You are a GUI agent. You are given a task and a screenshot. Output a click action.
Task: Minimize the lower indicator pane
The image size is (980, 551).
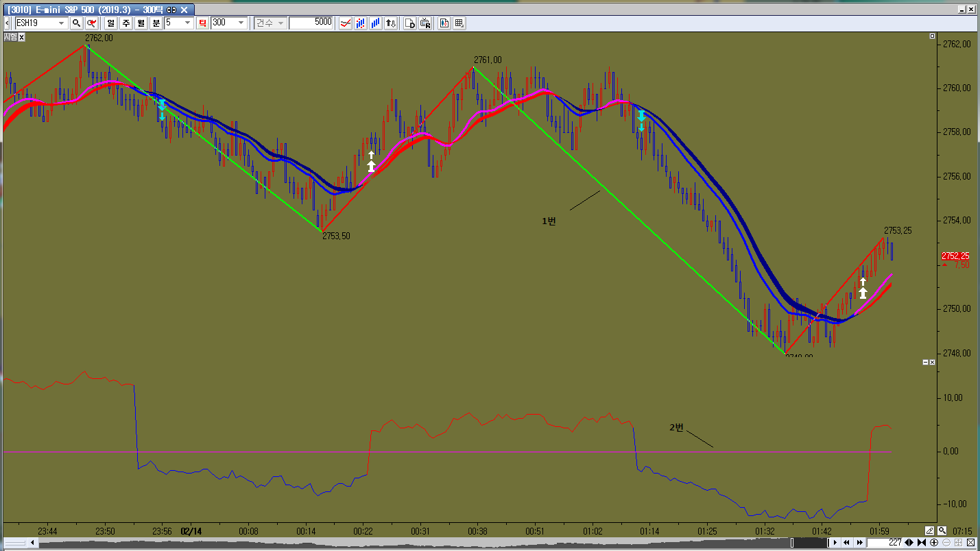(925, 362)
